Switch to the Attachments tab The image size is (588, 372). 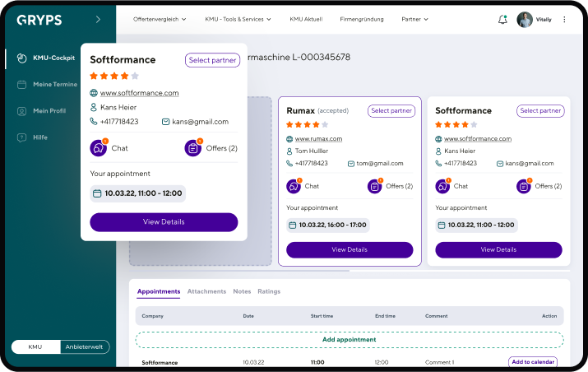[206, 291]
